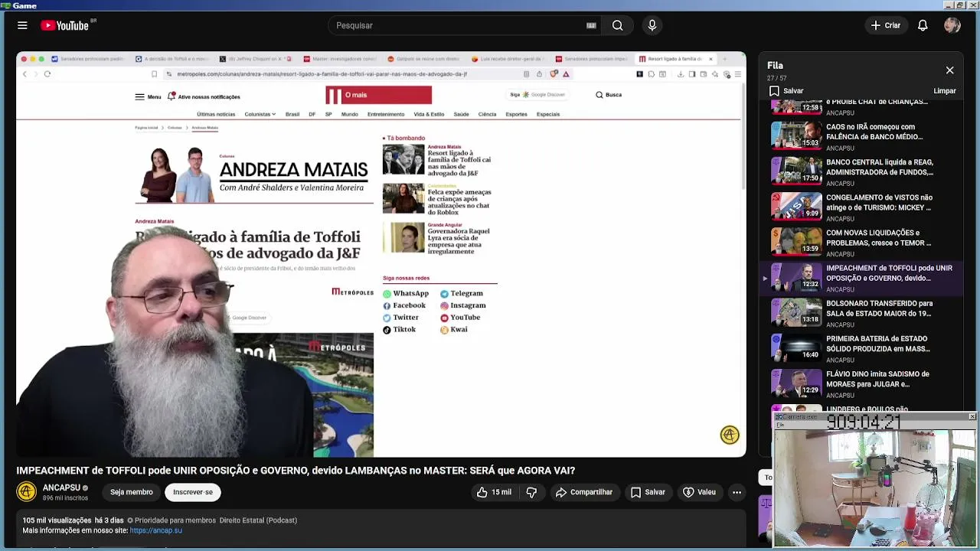
Task: Select Entretenimento in Metropoles nav
Action: (386, 114)
